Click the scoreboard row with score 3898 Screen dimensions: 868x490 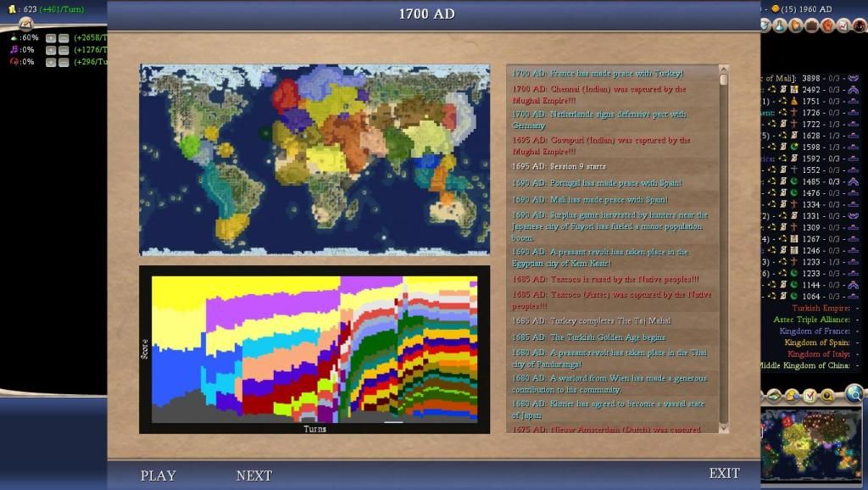[811, 79]
